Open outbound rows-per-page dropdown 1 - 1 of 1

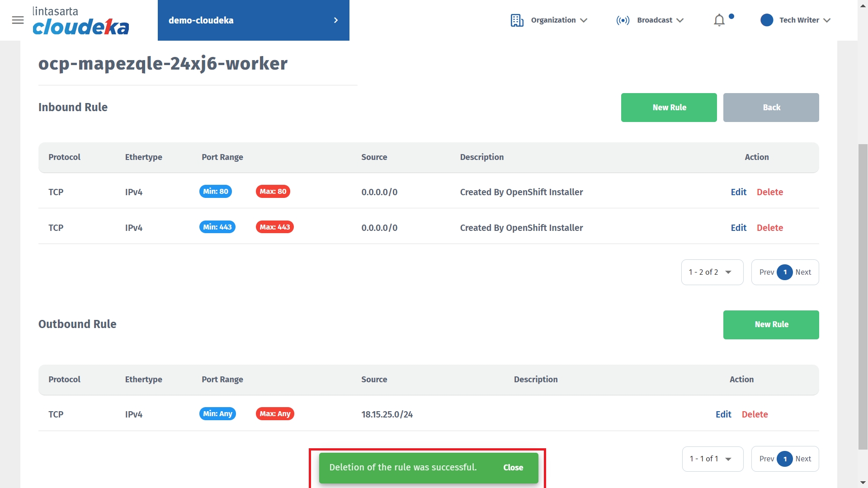pos(712,459)
